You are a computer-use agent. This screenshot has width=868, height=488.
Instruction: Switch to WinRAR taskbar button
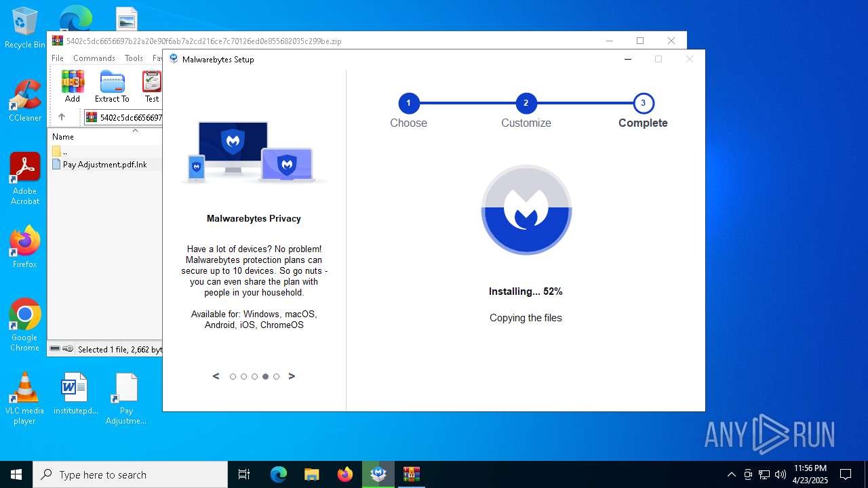click(412, 474)
